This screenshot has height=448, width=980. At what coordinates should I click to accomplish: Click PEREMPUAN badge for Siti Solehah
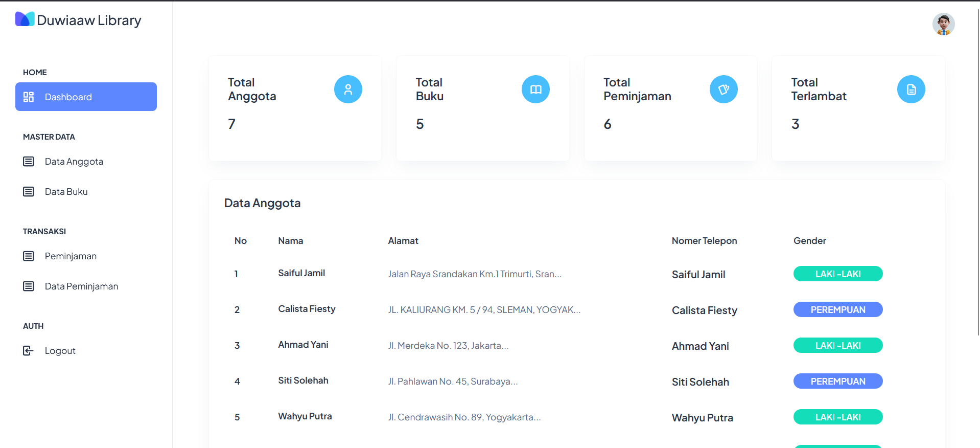pyautogui.click(x=838, y=382)
